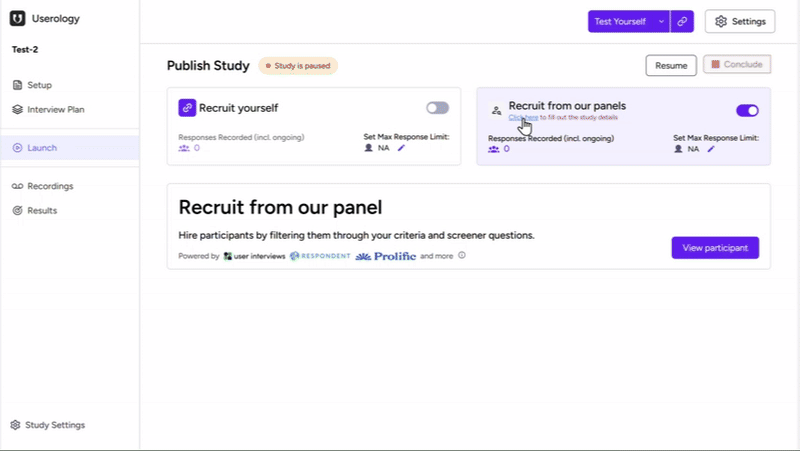Click the Settings gear icon

(721, 21)
